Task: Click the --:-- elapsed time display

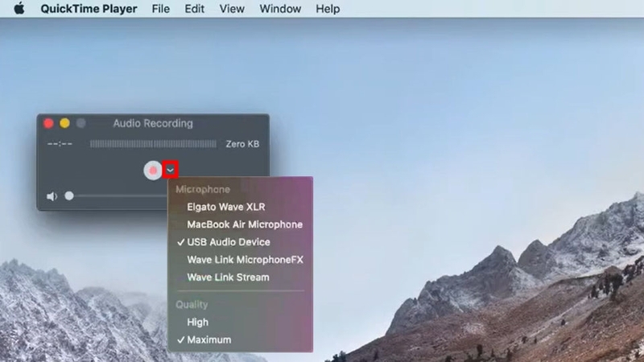Action: [60, 144]
